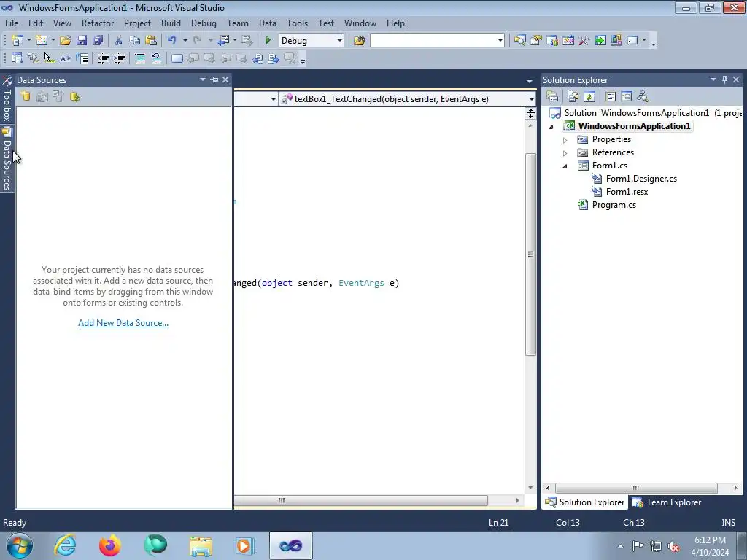The height and width of the screenshot is (560, 747).
Task: Expand the Properties node in Solution Explorer
Action: (x=565, y=140)
